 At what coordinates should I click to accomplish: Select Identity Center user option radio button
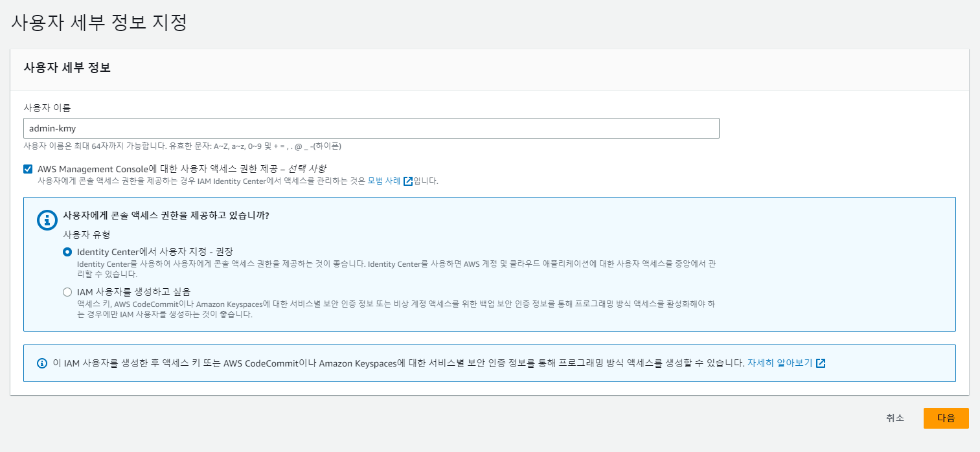(x=67, y=251)
